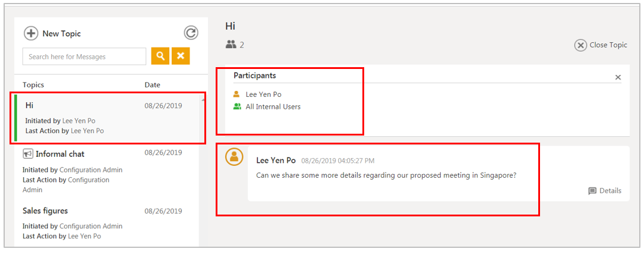Click the Topics column header
This screenshot has width=644, height=255.
[x=33, y=85]
